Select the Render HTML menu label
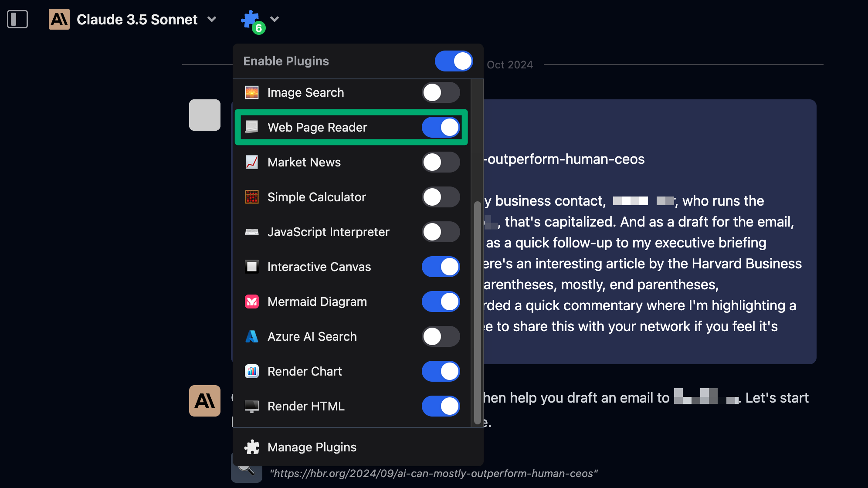868x488 pixels. 306,406
